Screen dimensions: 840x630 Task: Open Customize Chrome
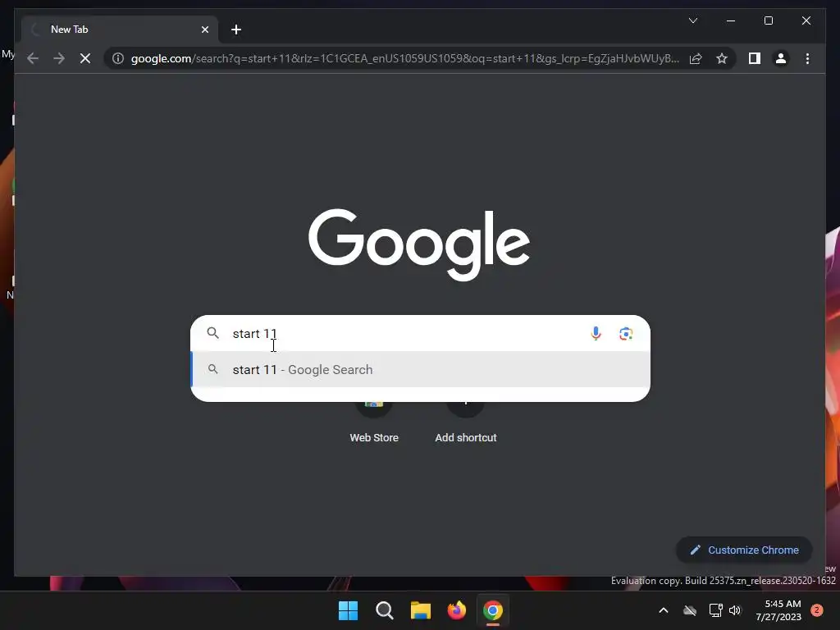(744, 550)
